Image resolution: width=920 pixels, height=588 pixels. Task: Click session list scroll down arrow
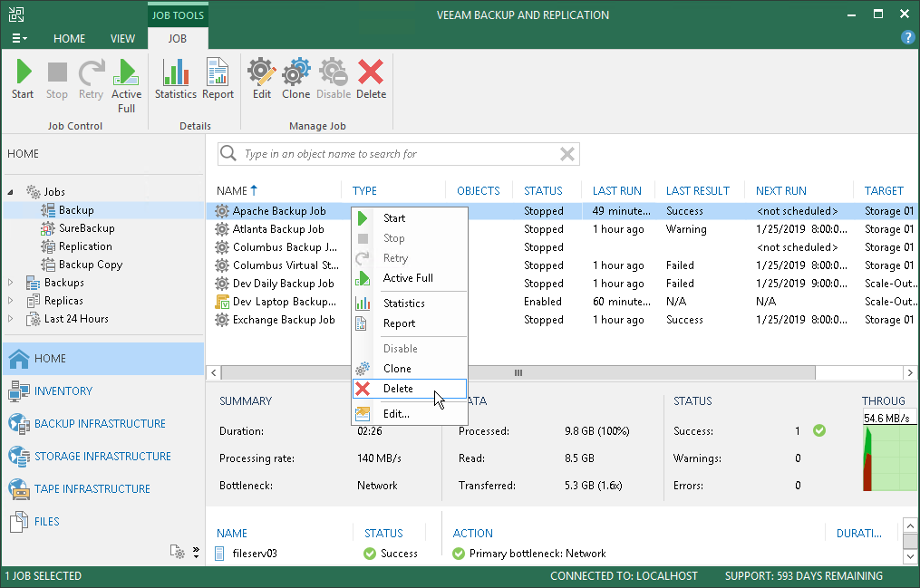click(910, 556)
